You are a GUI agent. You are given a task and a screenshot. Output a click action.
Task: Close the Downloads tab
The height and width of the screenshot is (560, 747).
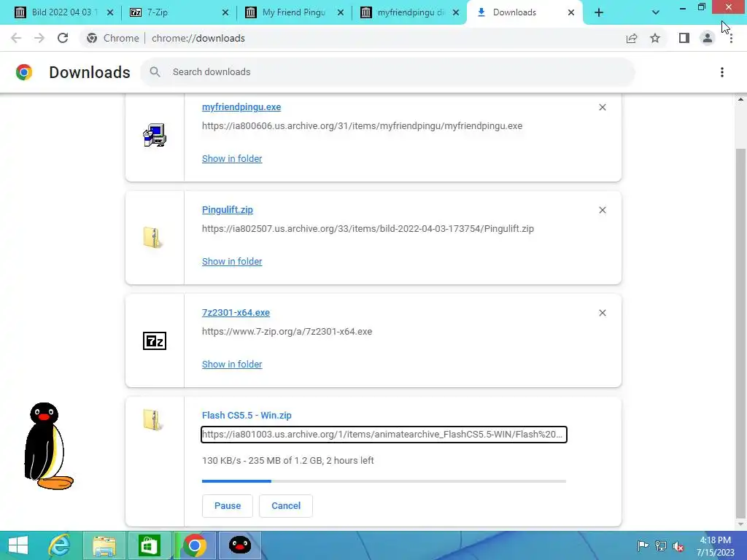(571, 12)
